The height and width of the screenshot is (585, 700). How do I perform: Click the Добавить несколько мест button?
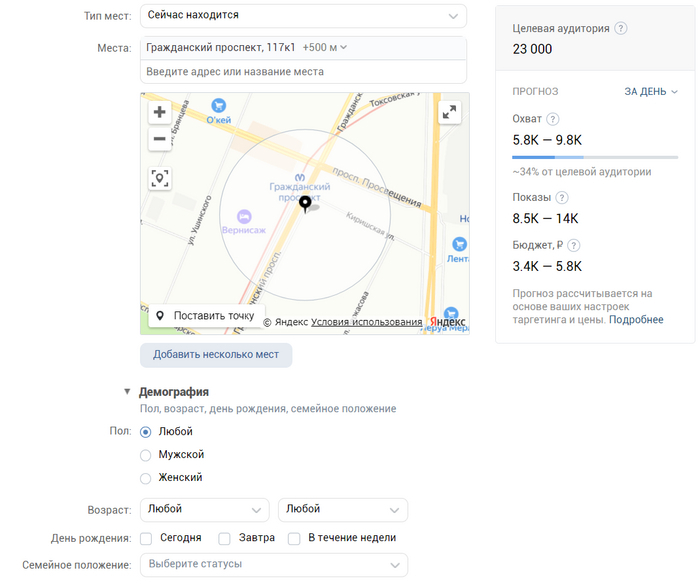click(216, 355)
